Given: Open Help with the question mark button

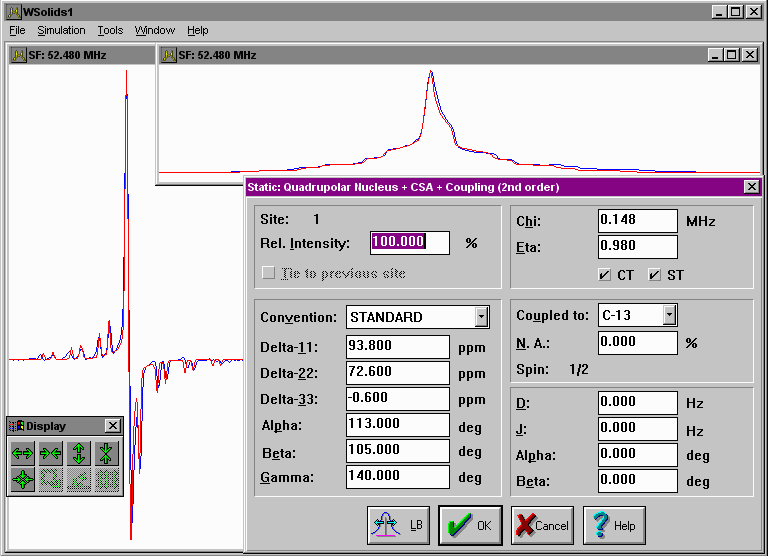Looking at the screenshot, I should click(x=614, y=525).
